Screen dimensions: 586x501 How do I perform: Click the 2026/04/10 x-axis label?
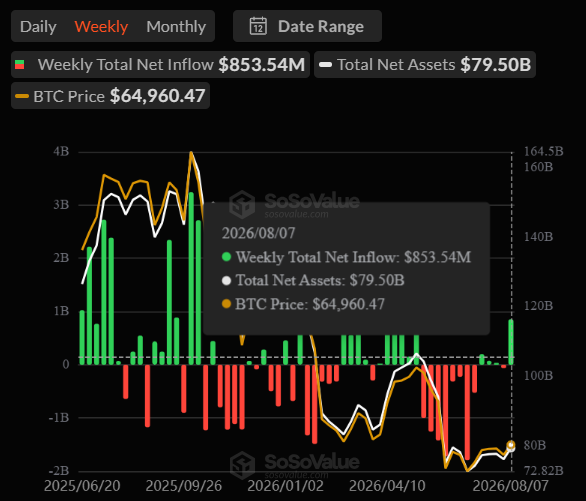pyautogui.click(x=387, y=486)
